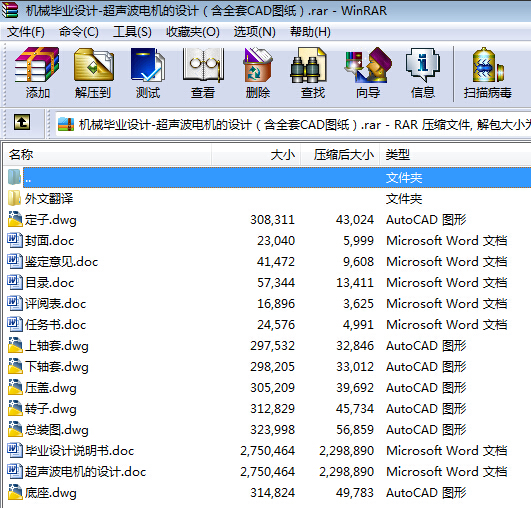Select file name 下轴套.dwg
The width and height of the screenshot is (531, 508).
57,367
